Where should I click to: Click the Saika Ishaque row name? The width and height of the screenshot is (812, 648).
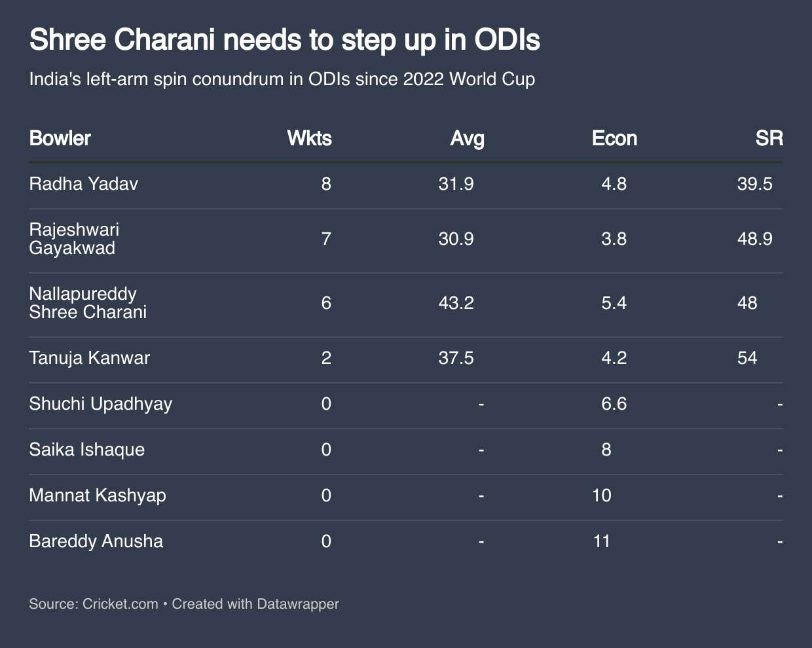click(87, 450)
